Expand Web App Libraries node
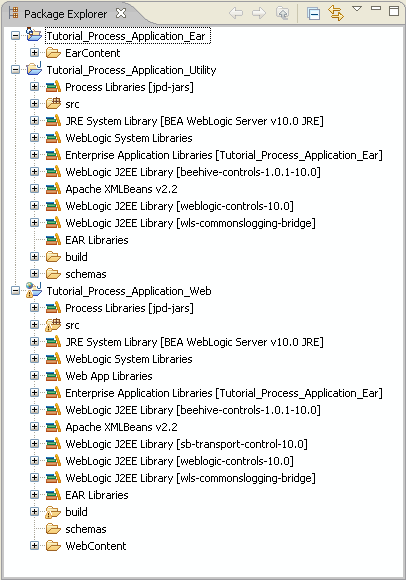The image size is (406, 580). point(34,376)
